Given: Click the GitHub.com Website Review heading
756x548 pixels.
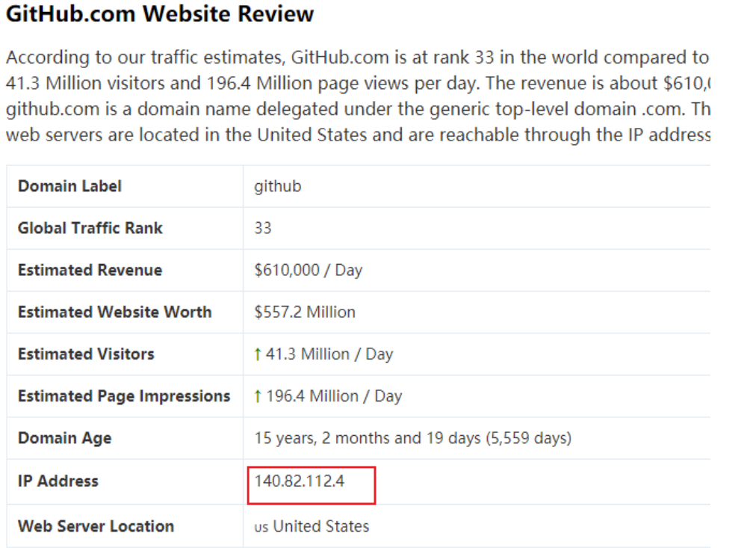Looking at the screenshot, I should [160, 13].
